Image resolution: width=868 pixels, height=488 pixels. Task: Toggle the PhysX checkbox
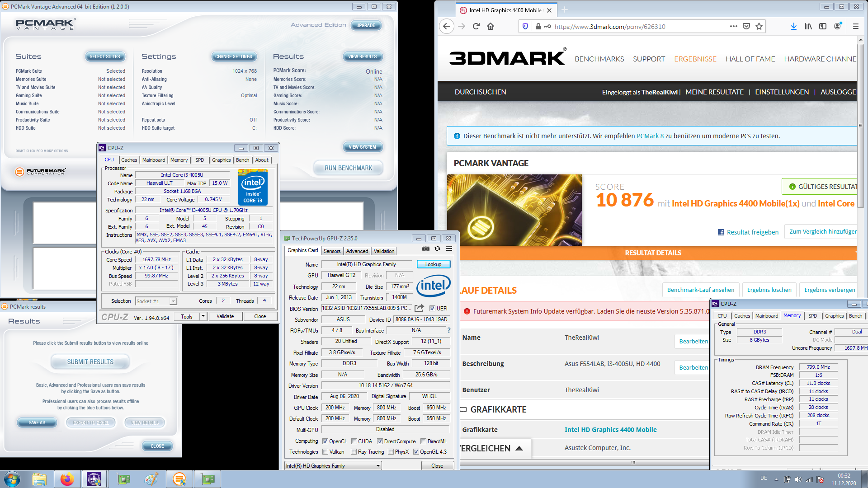[x=391, y=452]
